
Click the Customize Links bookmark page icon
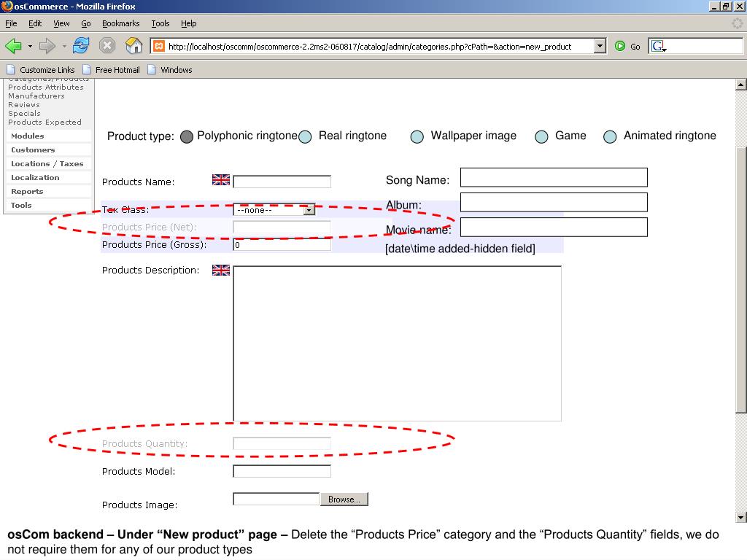[11, 69]
